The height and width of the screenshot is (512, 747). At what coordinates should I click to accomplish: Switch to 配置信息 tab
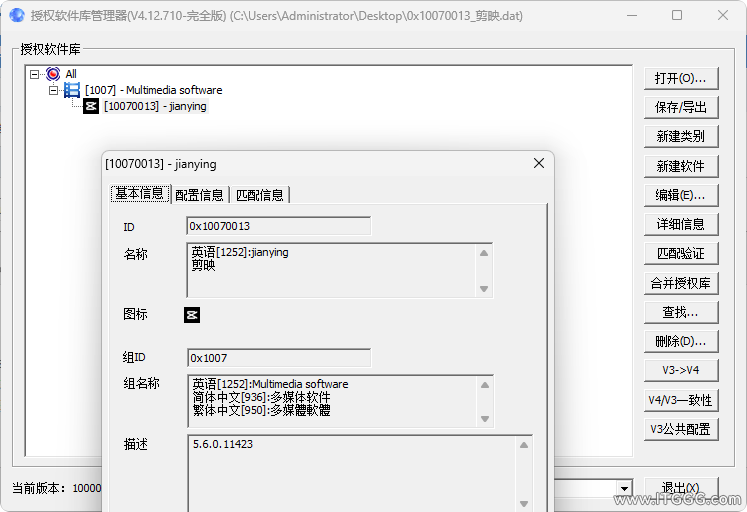200,195
